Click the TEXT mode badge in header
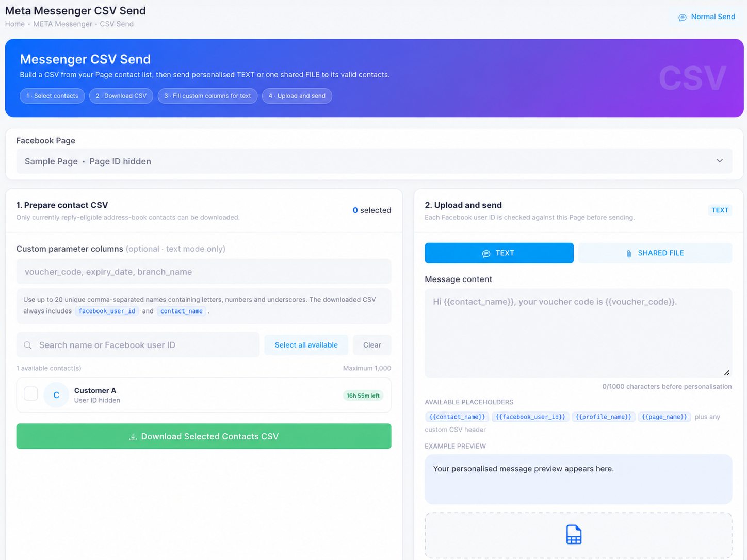This screenshot has width=747, height=560. pyautogui.click(x=720, y=210)
